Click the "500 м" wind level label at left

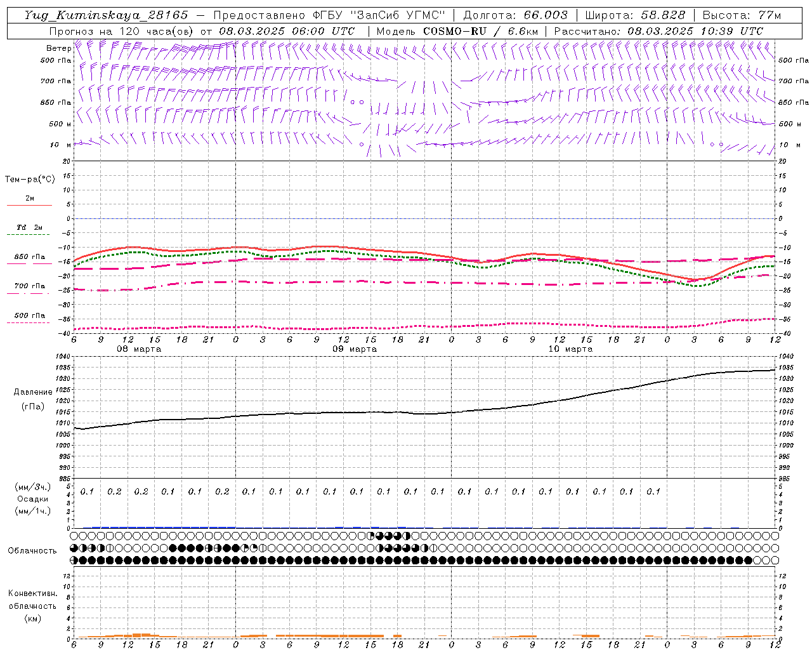(60, 124)
